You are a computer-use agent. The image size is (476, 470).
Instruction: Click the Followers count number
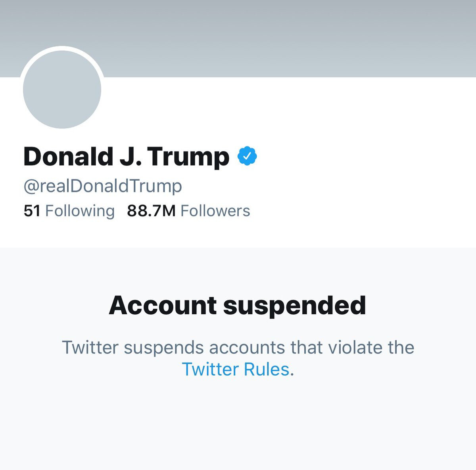tap(150, 210)
